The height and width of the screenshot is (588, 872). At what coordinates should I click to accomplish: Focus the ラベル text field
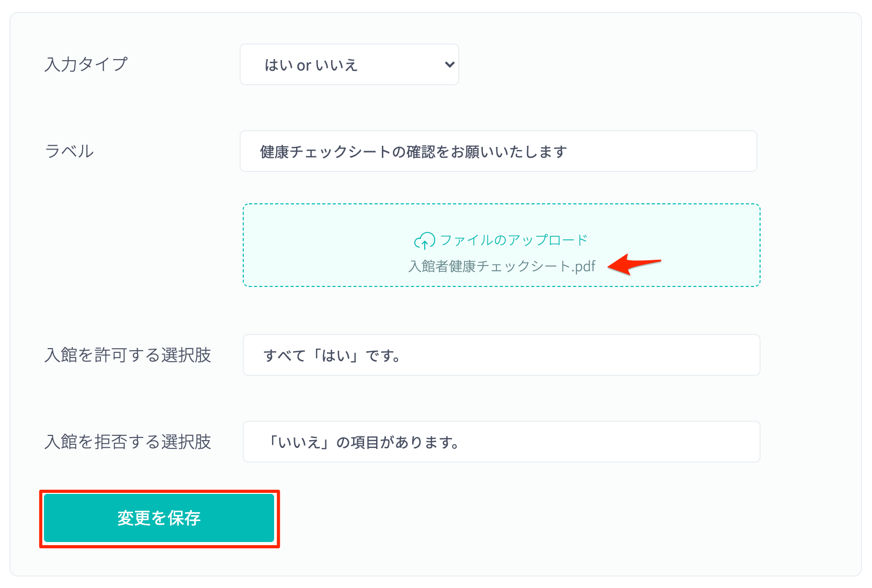(499, 151)
